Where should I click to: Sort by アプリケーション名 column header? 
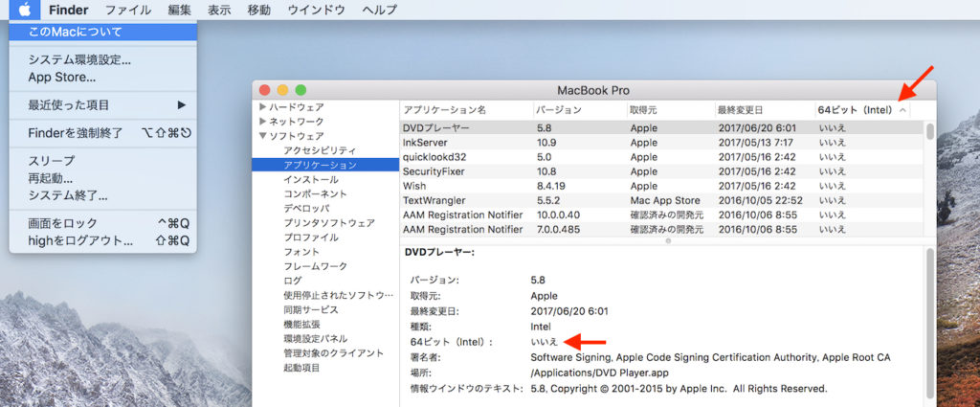pyautogui.click(x=466, y=110)
